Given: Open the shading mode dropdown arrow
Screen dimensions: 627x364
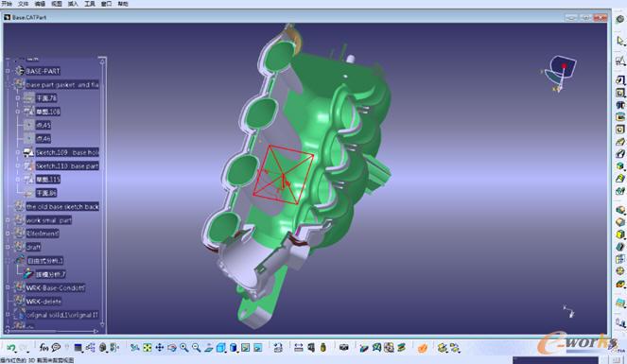Looking at the screenshot, I should (x=237, y=351).
